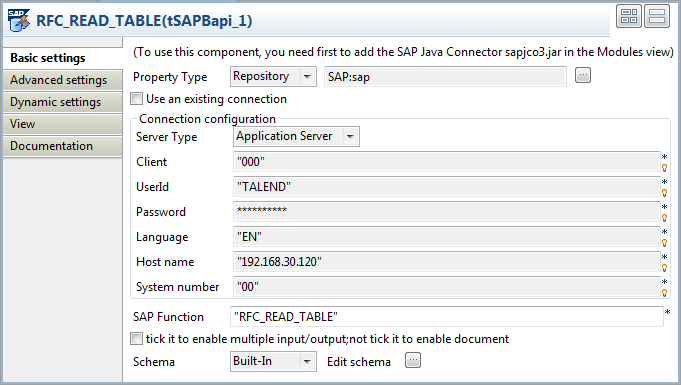Click the SAP Function field RFC_READ_TABLE
The height and width of the screenshot is (385, 681).
click(x=446, y=317)
